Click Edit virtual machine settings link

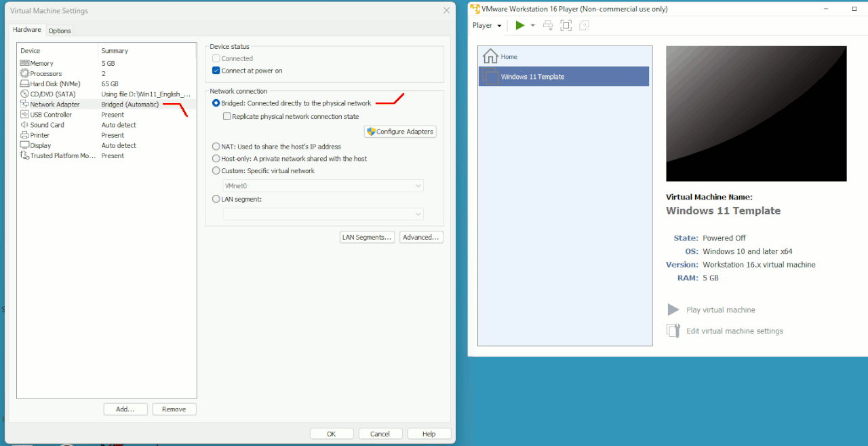(x=735, y=331)
